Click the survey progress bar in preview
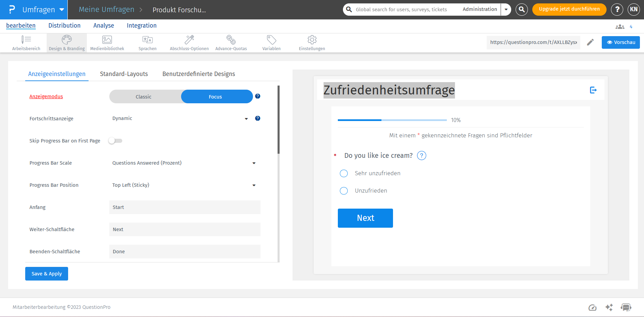Image resolution: width=644 pixels, height=317 pixels. pyautogui.click(x=392, y=120)
